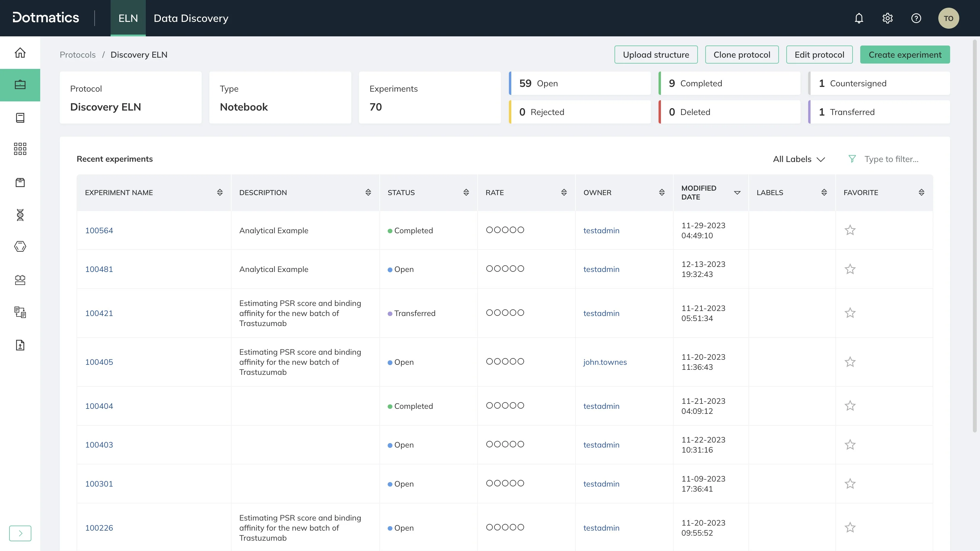Viewport: 980px width, 551px height.
Task: Click the grid apps icon in sidebar
Action: [20, 148]
